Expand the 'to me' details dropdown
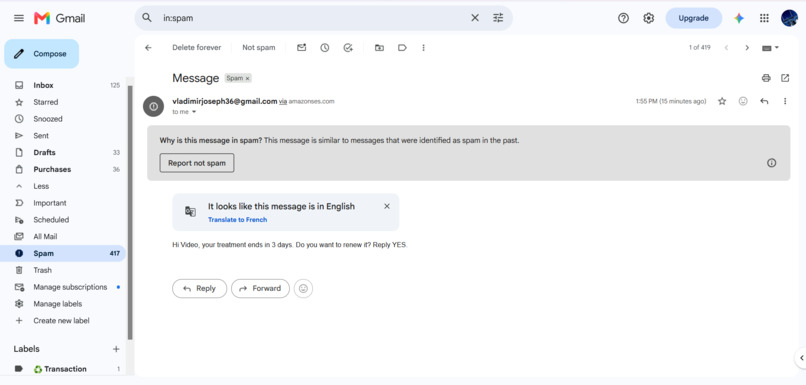 click(194, 112)
